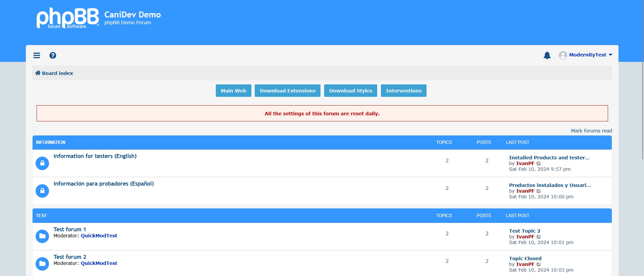Select Download Extensions menu button
Screen dimensions: 644x276
288,91
